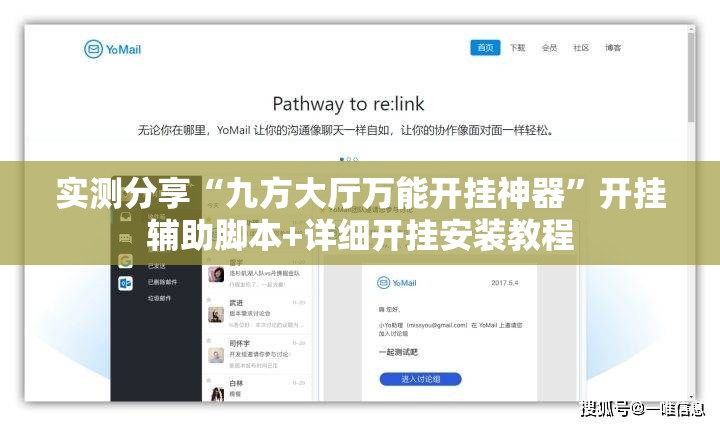The height and width of the screenshot is (426, 720).
Task: Open the 白林 conversation row
Action: (256, 389)
